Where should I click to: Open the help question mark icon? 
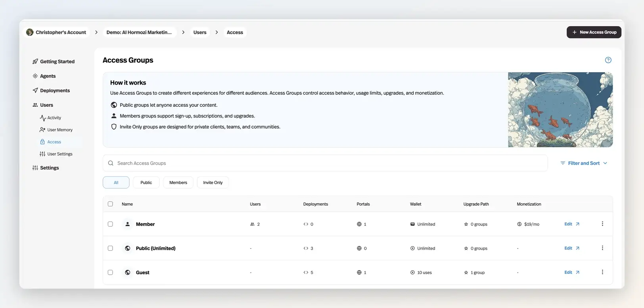click(x=608, y=60)
